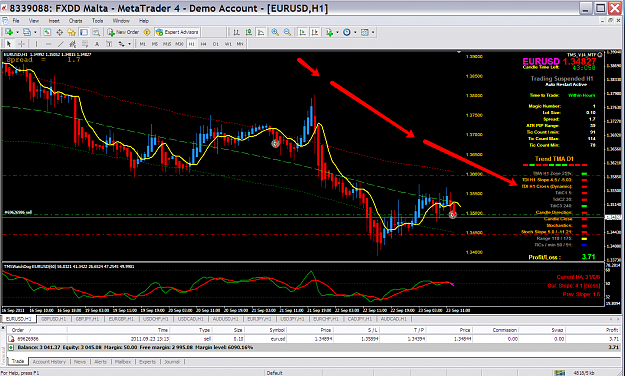Screen dimensions: 625x376
Task: Switch to line chart type
Action: pyautogui.click(x=261, y=32)
